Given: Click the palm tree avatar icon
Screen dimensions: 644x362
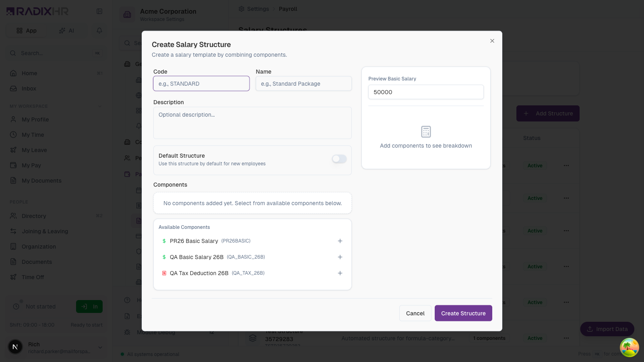Looking at the screenshot, I should point(629,348).
